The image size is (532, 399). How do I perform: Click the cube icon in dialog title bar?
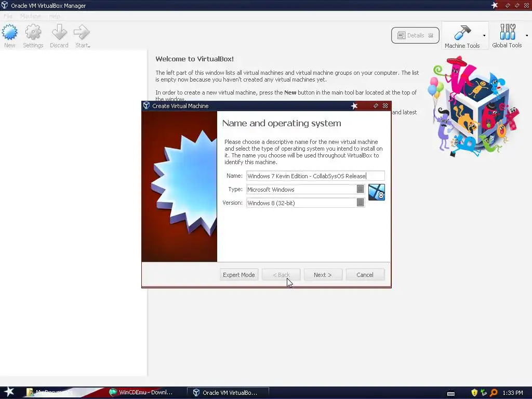(x=147, y=105)
